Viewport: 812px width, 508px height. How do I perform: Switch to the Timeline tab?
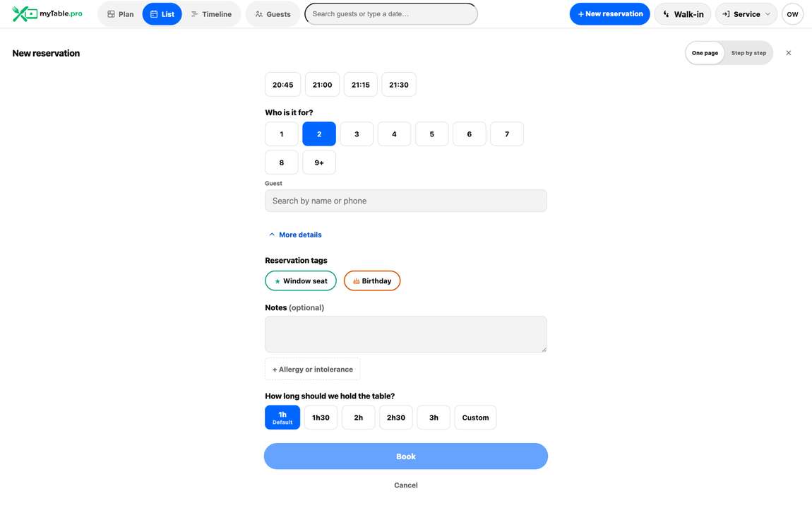tap(211, 14)
